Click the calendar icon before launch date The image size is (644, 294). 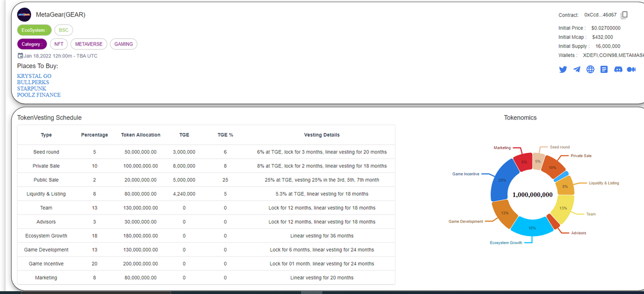tap(20, 56)
